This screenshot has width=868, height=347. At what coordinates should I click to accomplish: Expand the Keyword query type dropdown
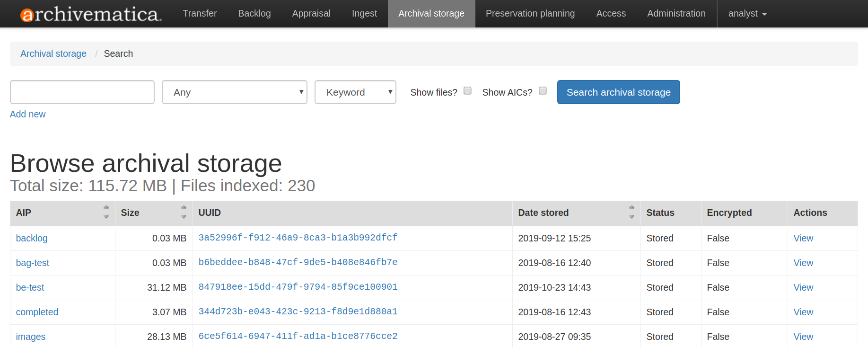point(355,92)
